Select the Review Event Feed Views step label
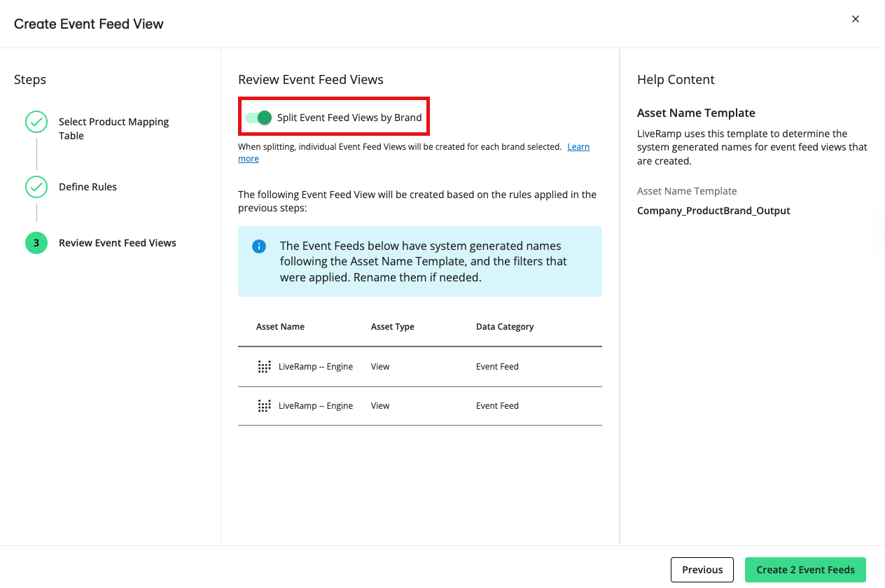This screenshot has height=588, width=885. pos(117,243)
